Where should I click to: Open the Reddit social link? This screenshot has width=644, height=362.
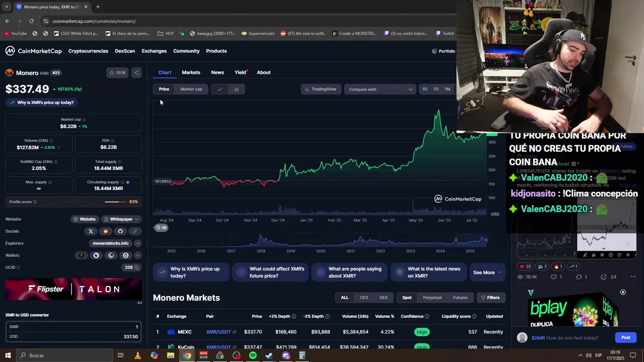pos(105,231)
